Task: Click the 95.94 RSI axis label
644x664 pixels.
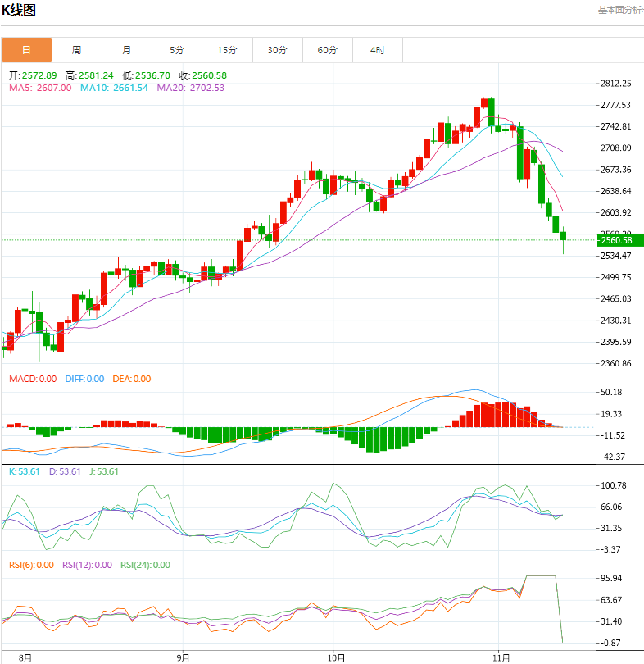Action: point(611,579)
